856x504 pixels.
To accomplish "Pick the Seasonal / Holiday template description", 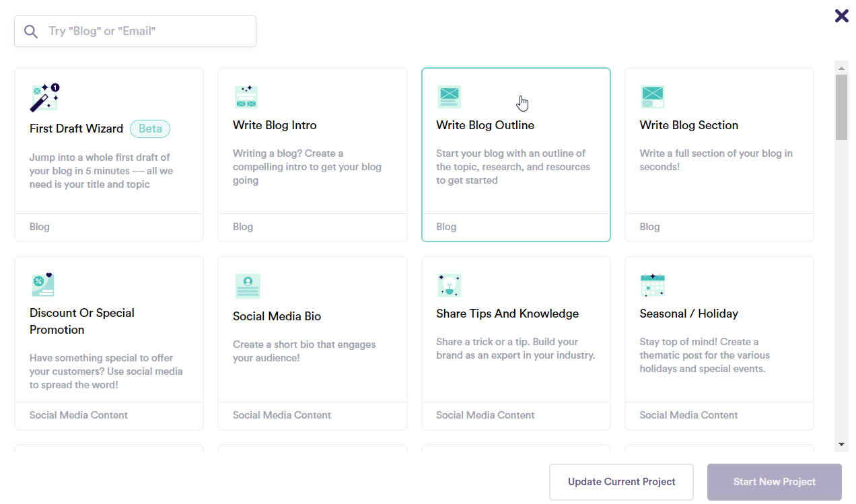I will pos(704,355).
